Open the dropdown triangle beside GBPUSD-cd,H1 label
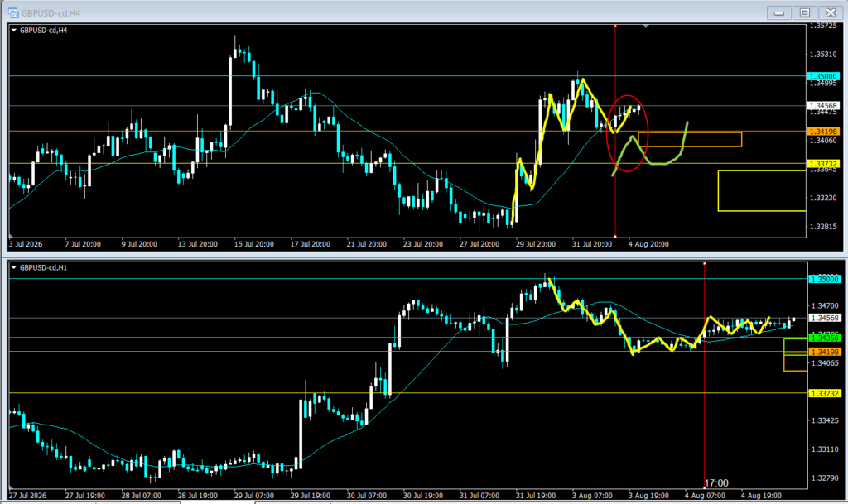Screen dimensions: 848x504 tap(14, 267)
